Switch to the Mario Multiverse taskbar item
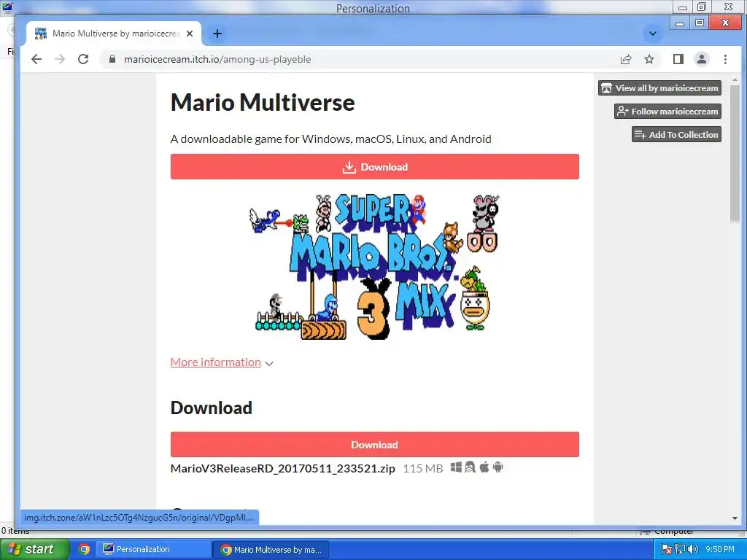Screen dimensions: 747x560 click(x=271, y=550)
